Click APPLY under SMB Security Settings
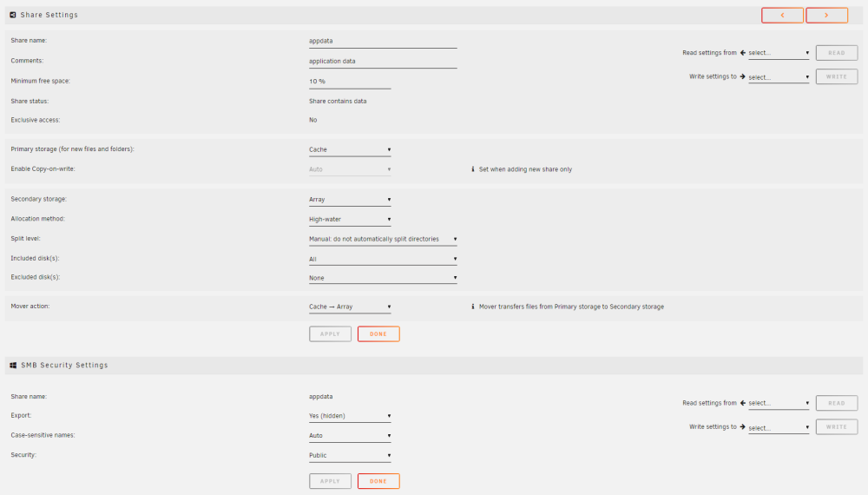 pos(330,481)
